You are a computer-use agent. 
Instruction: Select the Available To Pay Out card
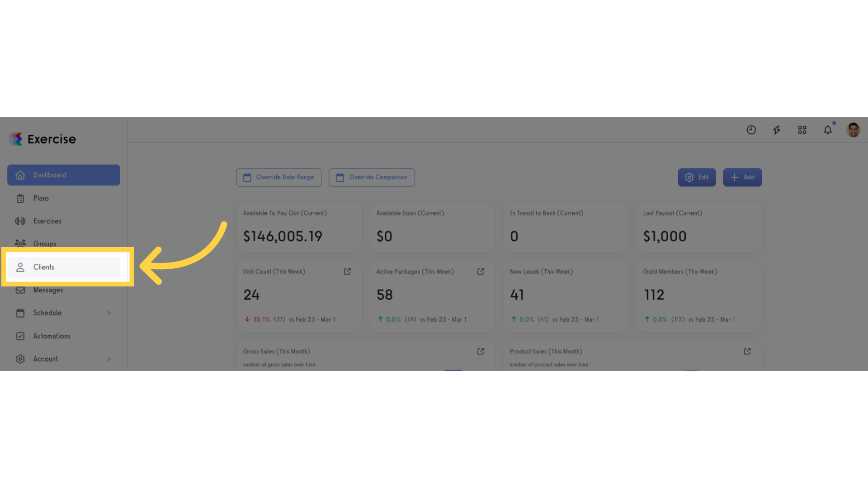point(299,226)
